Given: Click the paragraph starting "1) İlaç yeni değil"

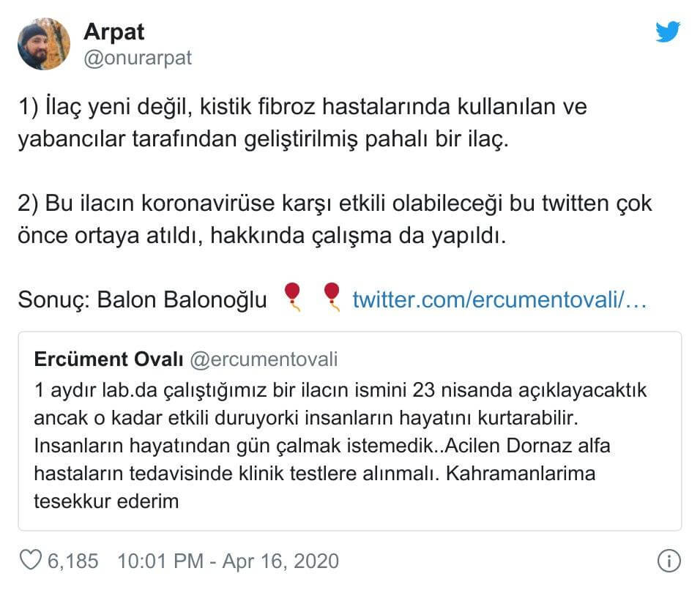Looking at the screenshot, I should tap(302, 122).
